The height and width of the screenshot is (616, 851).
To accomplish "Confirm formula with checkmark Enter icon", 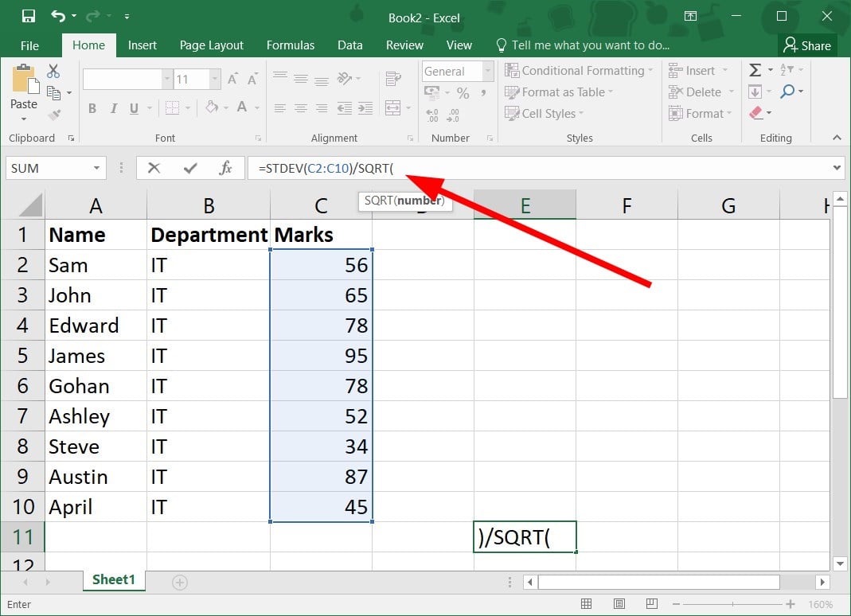I will tap(189, 168).
